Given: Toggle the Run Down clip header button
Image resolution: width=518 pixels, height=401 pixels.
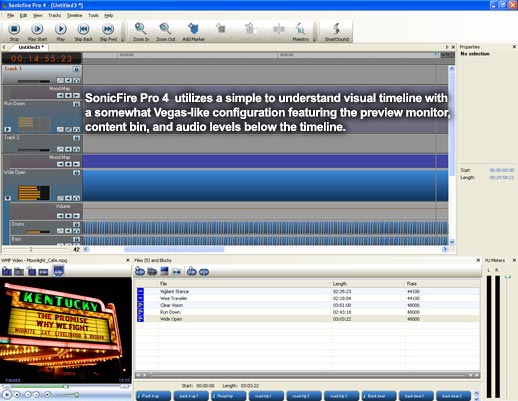Looking at the screenshot, I should [76, 104].
